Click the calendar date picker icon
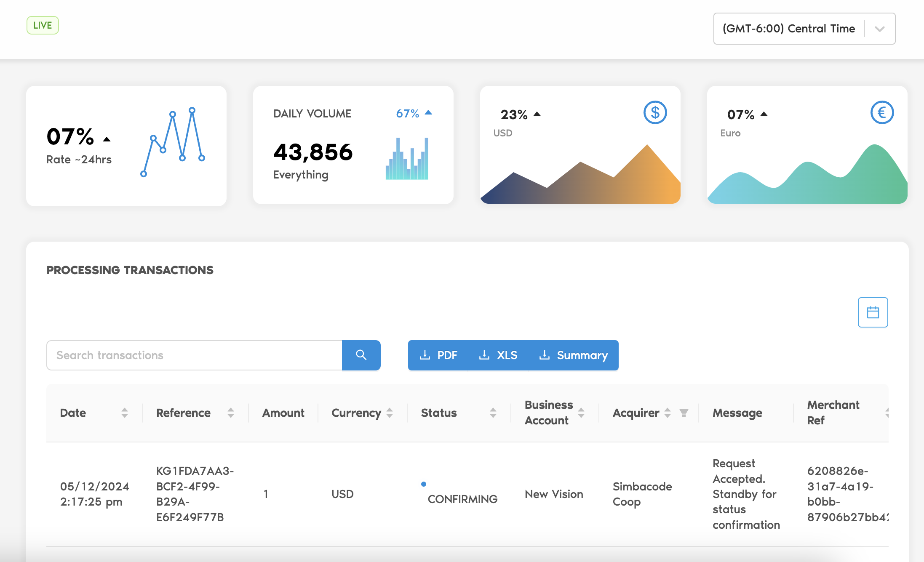 coord(873,312)
